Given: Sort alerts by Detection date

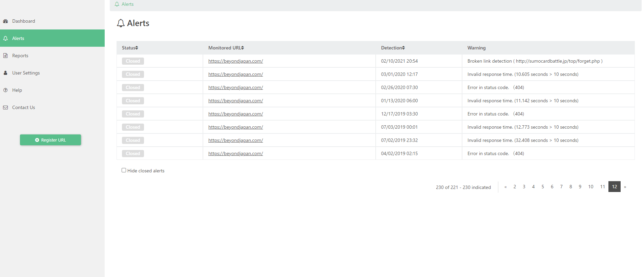Looking at the screenshot, I should (393, 48).
